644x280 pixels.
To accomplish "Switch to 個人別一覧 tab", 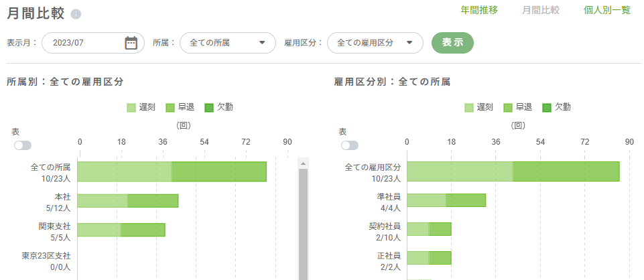I will pos(608,11).
